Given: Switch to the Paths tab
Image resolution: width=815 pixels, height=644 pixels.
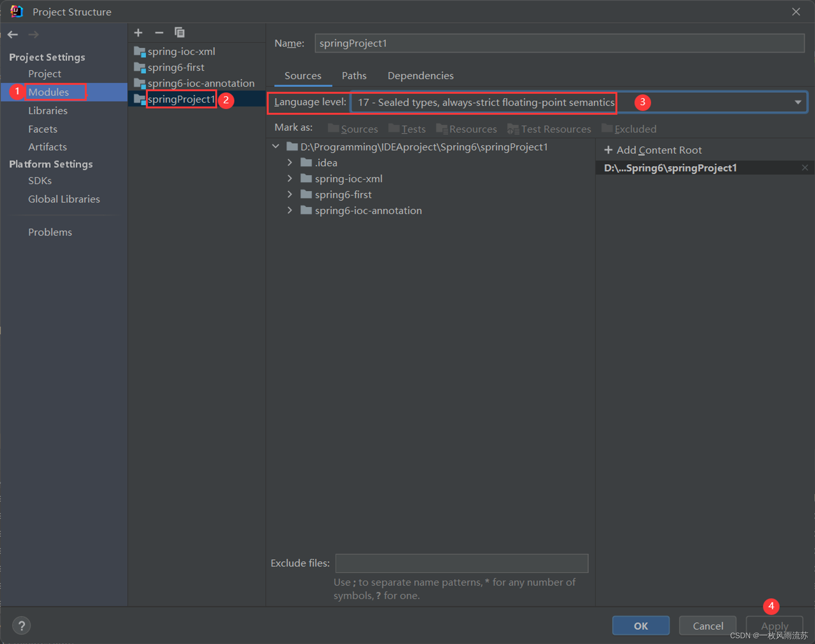Looking at the screenshot, I should tap(354, 76).
